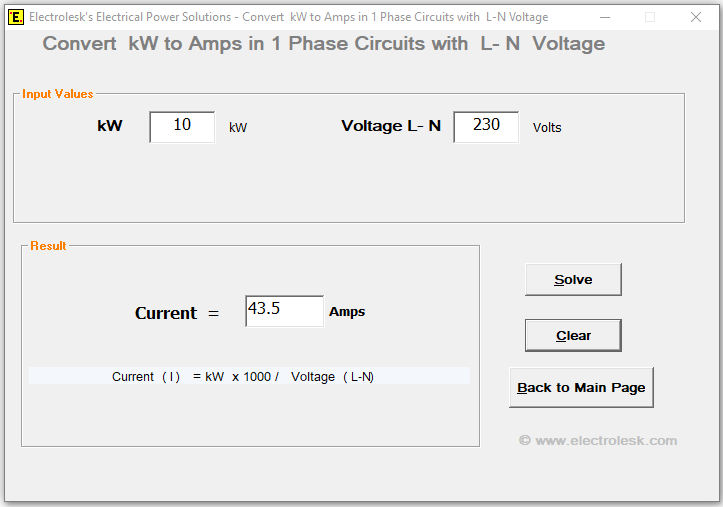Click the Voltage L-N label
Screen dimensions: 723x507
[x=391, y=126]
